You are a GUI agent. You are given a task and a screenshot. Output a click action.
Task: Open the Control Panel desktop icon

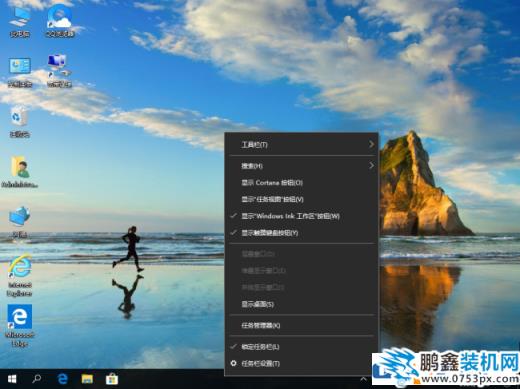pyautogui.click(x=20, y=72)
